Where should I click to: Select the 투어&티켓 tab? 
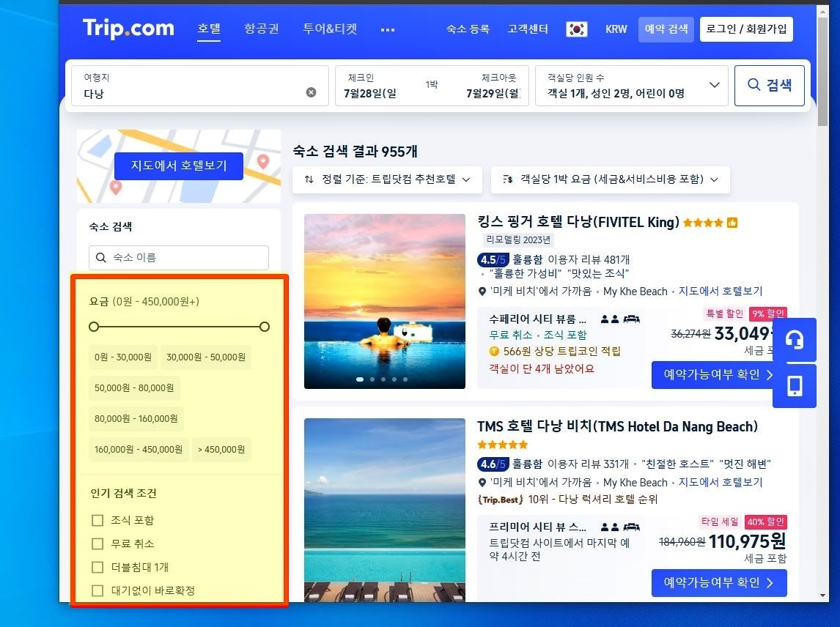pyautogui.click(x=330, y=29)
